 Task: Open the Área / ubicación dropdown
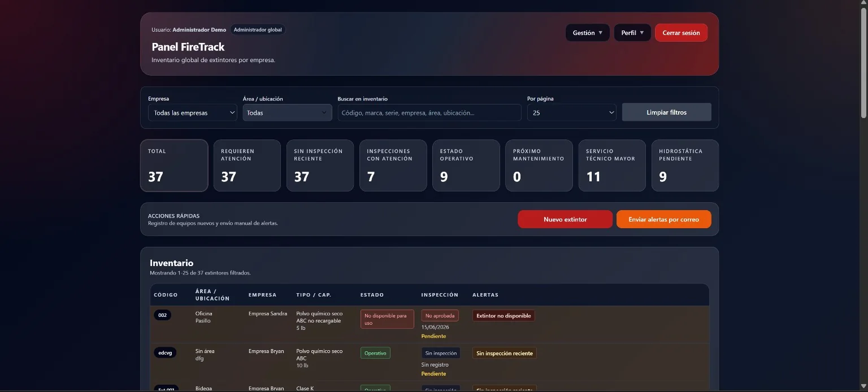pyautogui.click(x=288, y=112)
